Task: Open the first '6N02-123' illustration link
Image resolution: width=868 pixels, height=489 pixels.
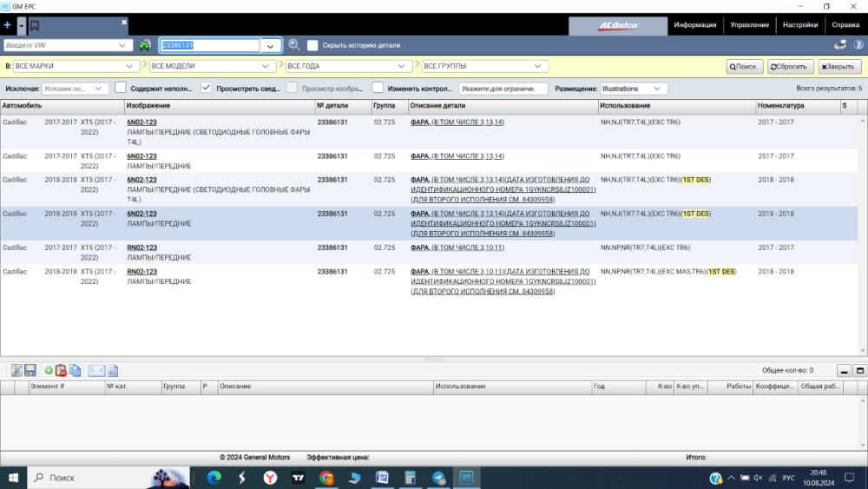Action: (141, 122)
